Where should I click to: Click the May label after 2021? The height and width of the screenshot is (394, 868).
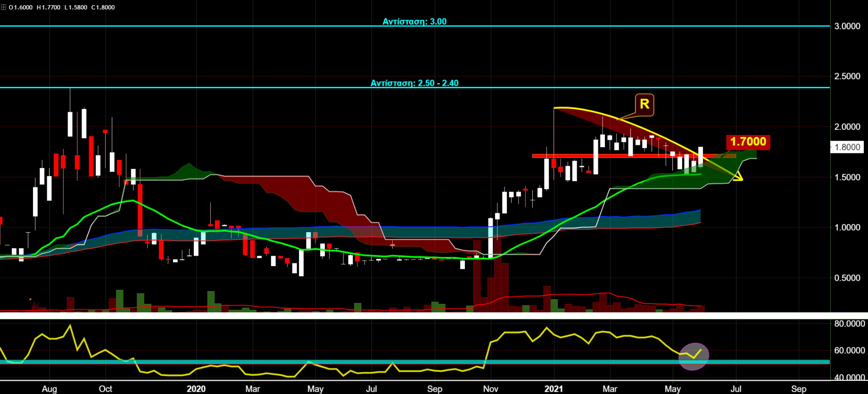(673, 389)
